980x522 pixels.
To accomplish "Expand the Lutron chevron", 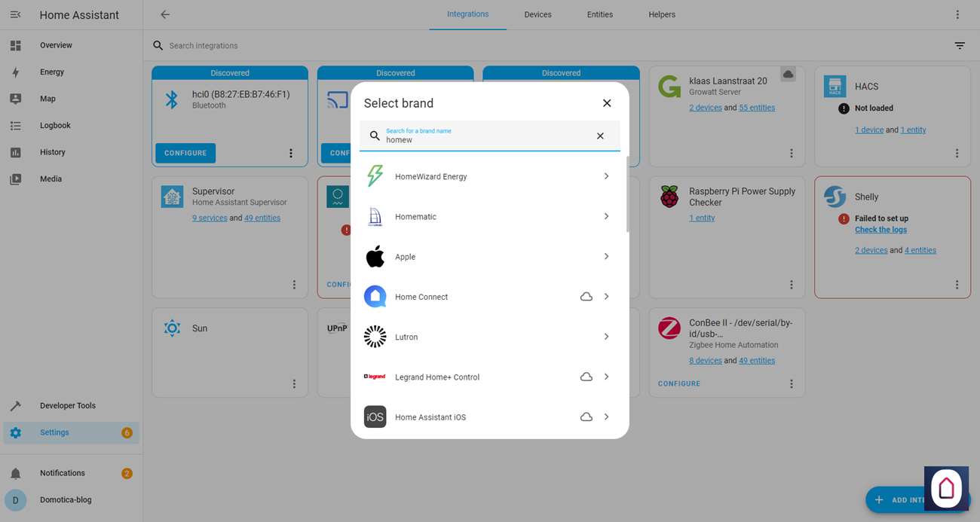I will point(606,337).
